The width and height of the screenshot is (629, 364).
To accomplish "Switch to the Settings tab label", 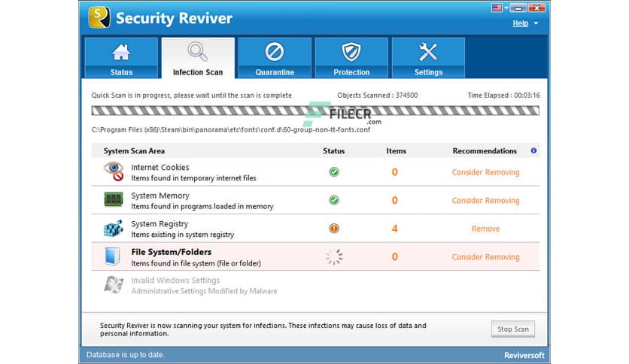I will [x=428, y=72].
